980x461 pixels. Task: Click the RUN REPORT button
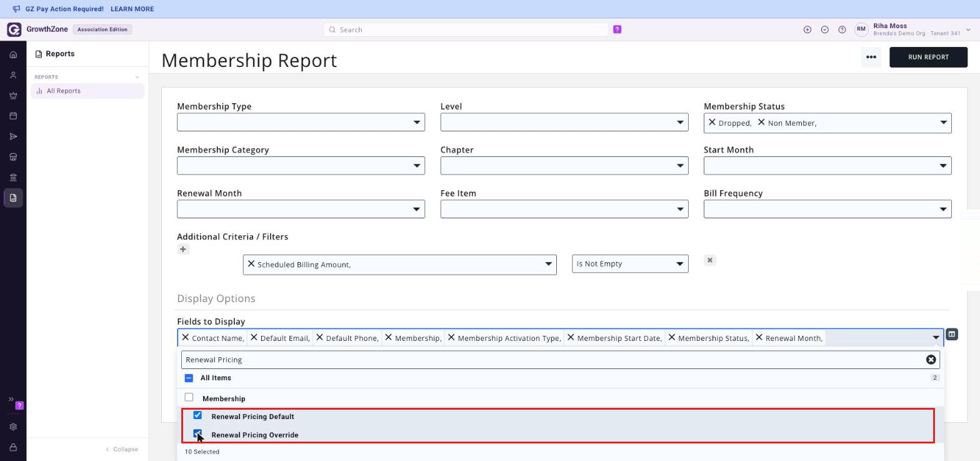pyautogui.click(x=928, y=57)
